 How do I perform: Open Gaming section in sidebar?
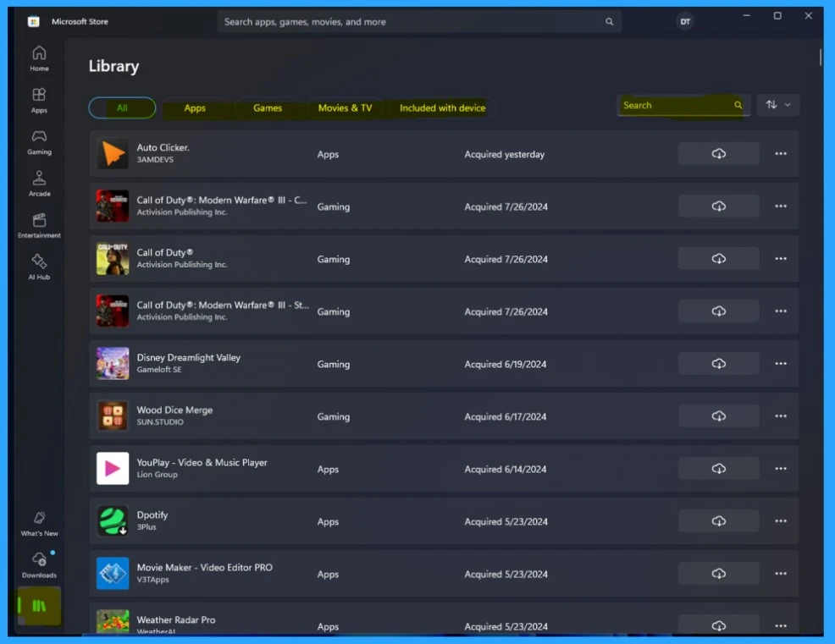coord(39,142)
